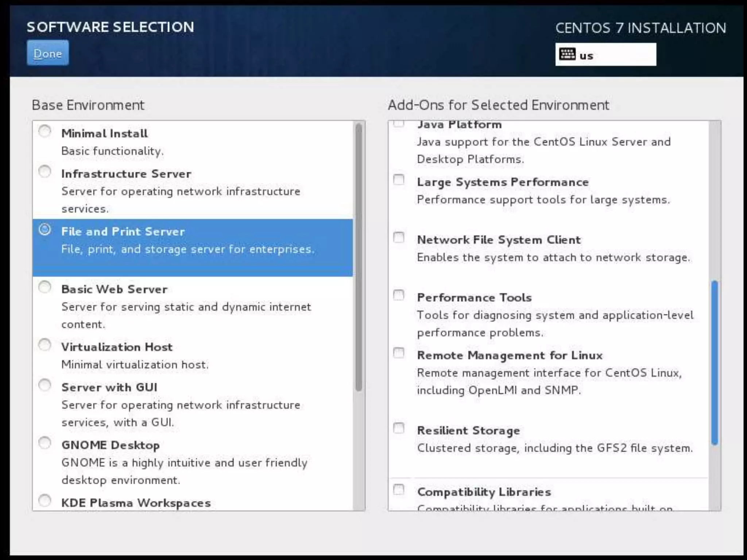This screenshot has width=747, height=560.
Task: Tick the Performance Tools checkbox
Action: pos(399,295)
